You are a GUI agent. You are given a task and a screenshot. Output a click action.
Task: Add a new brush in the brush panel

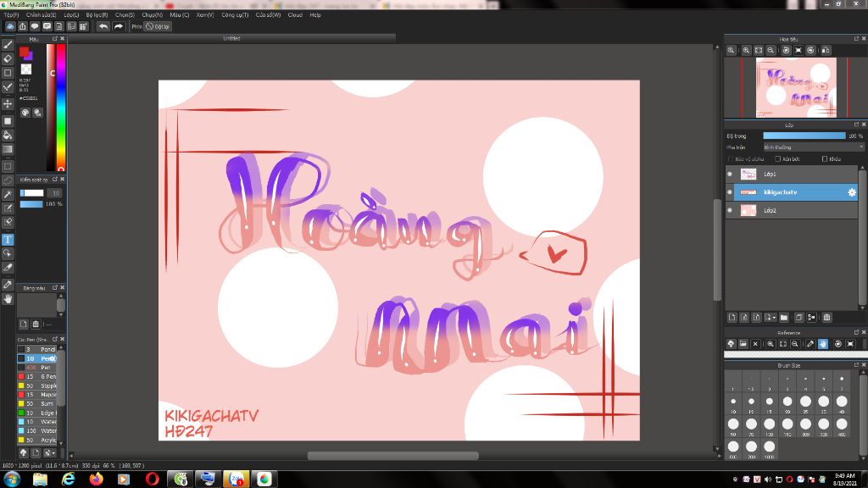[36, 453]
